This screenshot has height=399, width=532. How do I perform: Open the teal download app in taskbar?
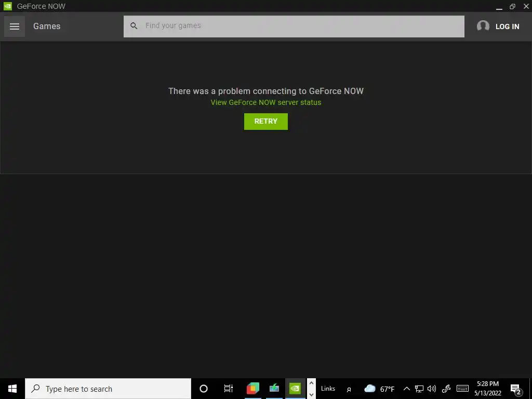(x=274, y=389)
